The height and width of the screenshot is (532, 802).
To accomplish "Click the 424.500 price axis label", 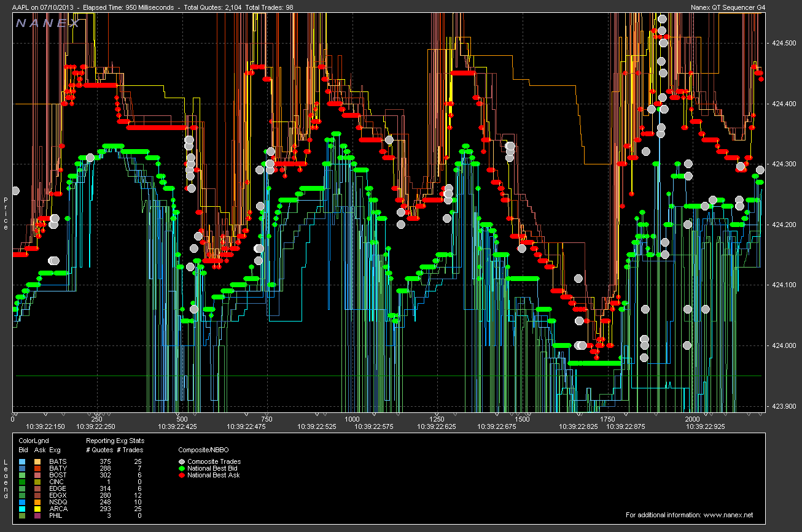I will pos(785,43).
